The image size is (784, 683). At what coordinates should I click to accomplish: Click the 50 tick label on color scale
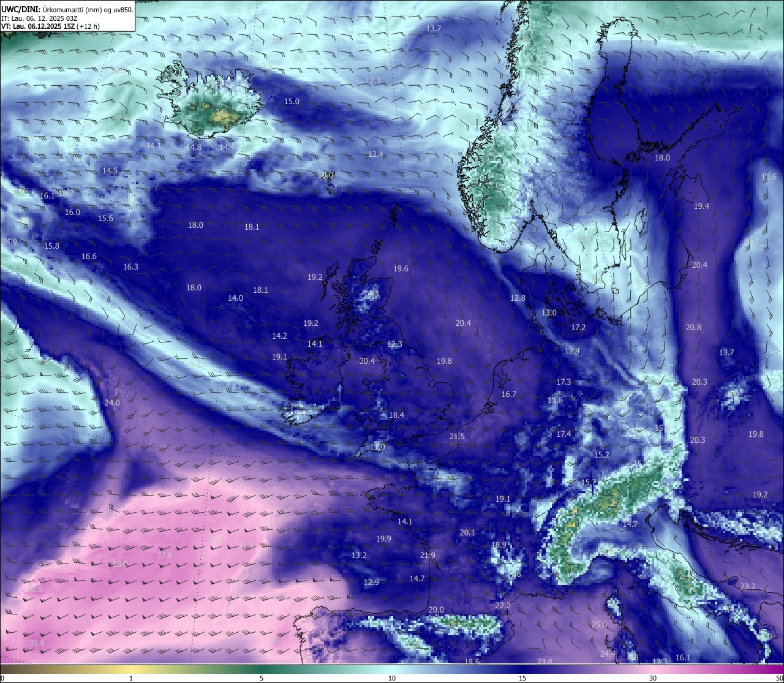click(x=779, y=678)
